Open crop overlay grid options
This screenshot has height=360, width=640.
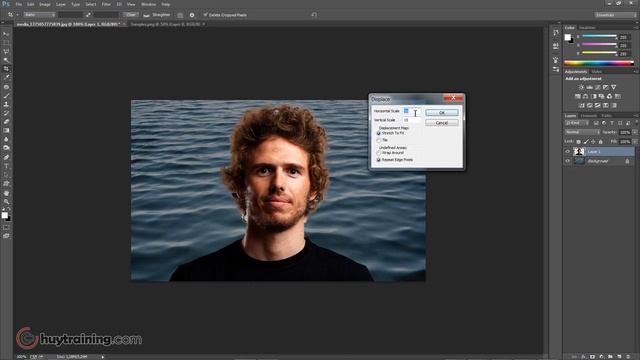[x=180, y=15]
